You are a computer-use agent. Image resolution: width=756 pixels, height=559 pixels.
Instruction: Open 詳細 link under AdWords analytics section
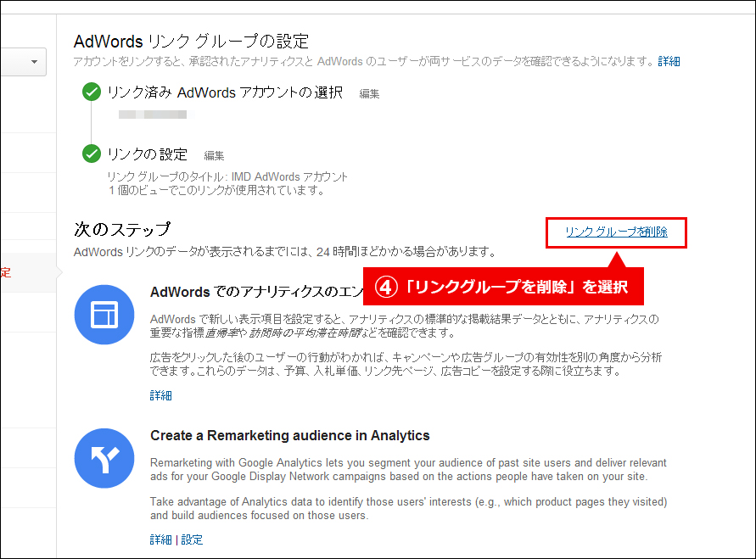pos(160,395)
